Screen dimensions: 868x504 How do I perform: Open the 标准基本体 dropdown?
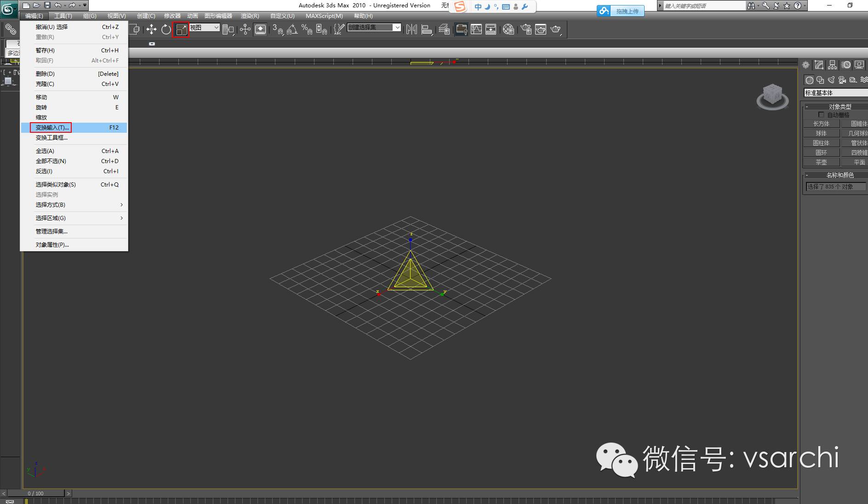tap(836, 93)
